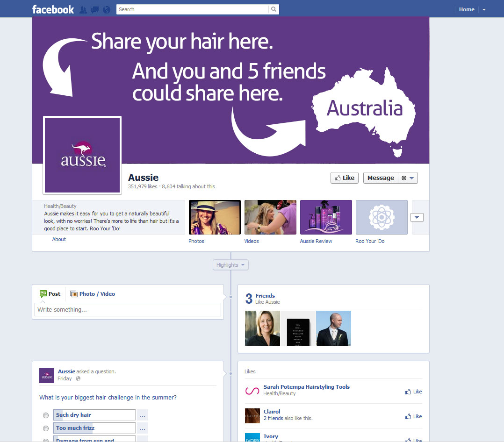This screenshot has height=442, width=504.
Task: Open the Photos label link
Action: coord(196,241)
